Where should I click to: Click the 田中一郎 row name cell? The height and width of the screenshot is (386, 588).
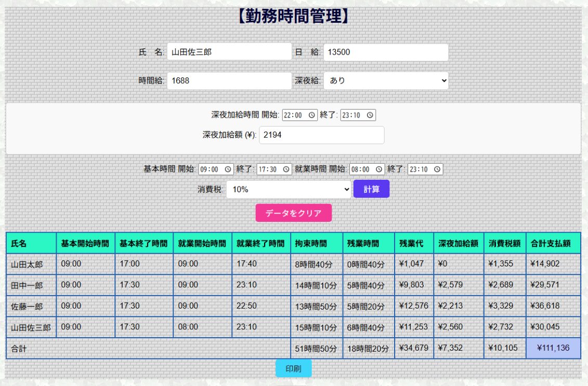click(x=31, y=285)
